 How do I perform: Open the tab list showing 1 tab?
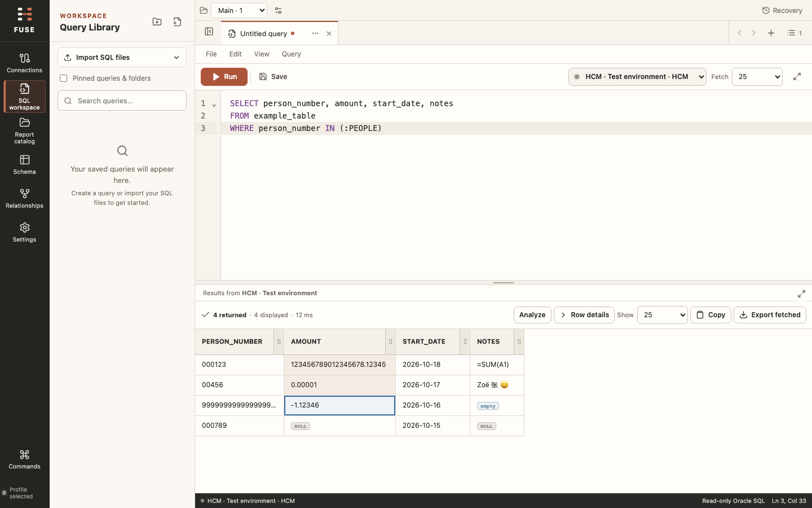pyautogui.click(x=795, y=33)
